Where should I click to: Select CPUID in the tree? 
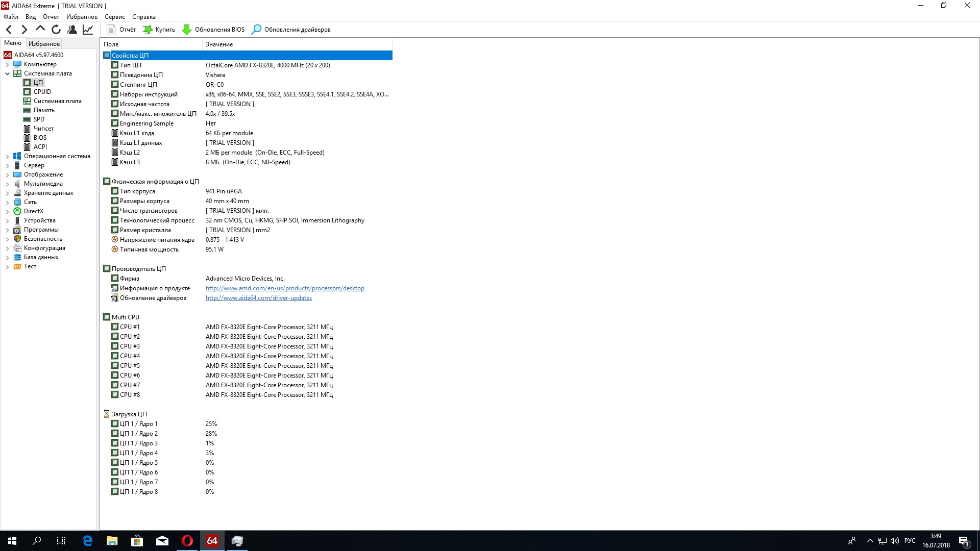pos(42,92)
